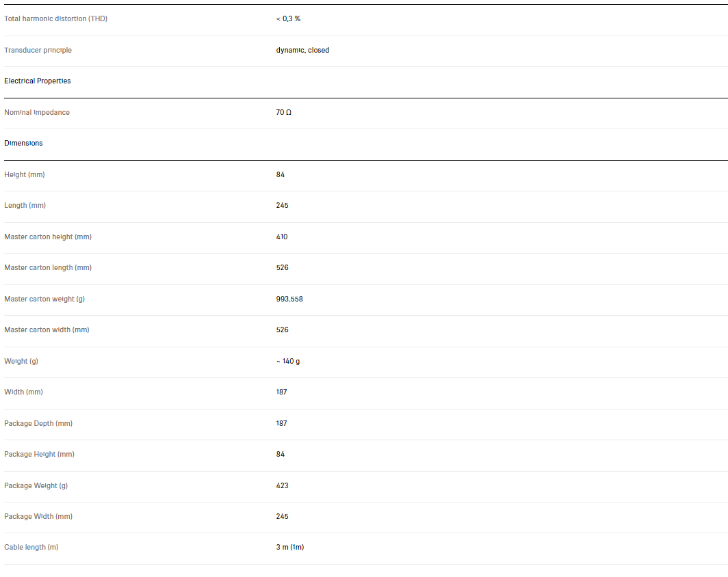Click the Master carton length (mm) label
This screenshot has width=728, height=577.
click(48, 267)
